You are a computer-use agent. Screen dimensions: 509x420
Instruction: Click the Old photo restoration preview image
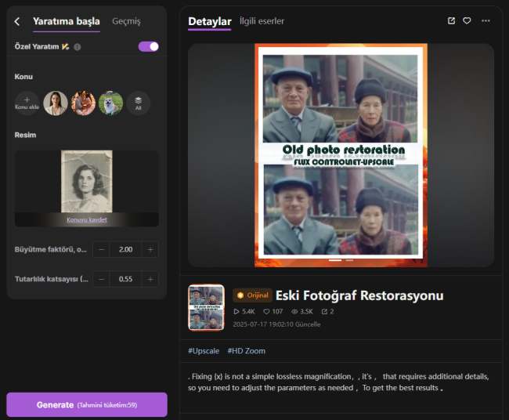341,155
